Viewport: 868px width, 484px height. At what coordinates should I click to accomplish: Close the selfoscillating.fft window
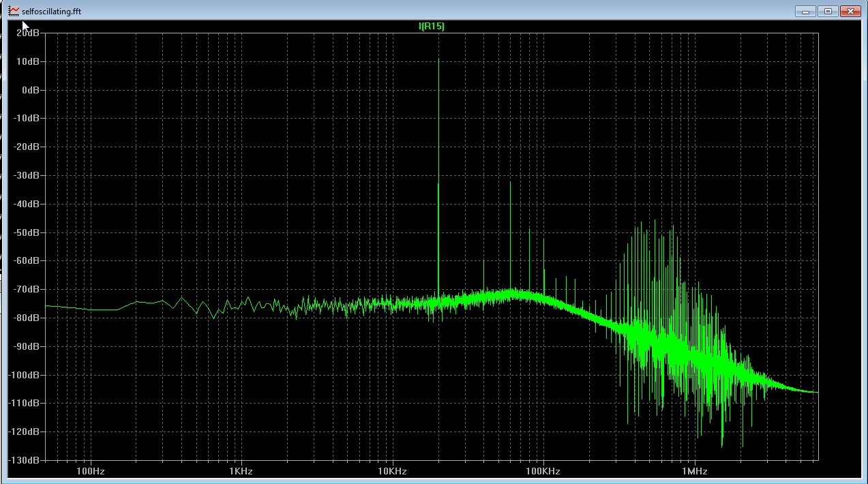coord(850,11)
